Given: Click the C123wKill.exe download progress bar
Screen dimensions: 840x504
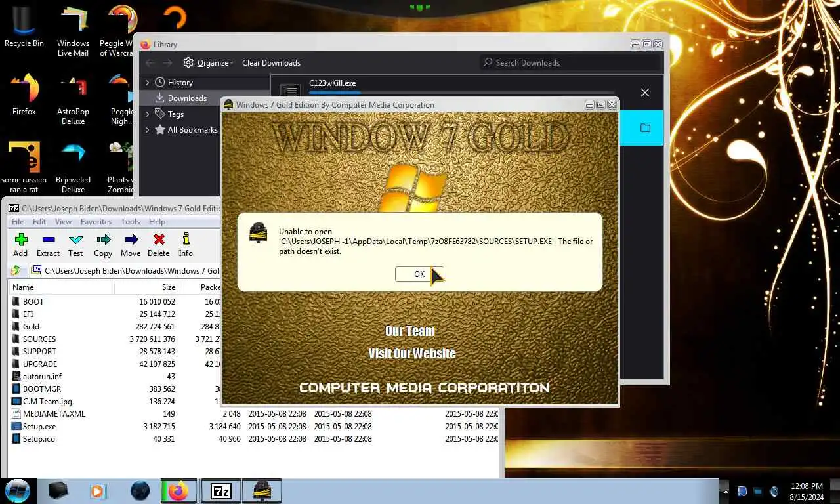Looking at the screenshot, I should click(461, 93).
